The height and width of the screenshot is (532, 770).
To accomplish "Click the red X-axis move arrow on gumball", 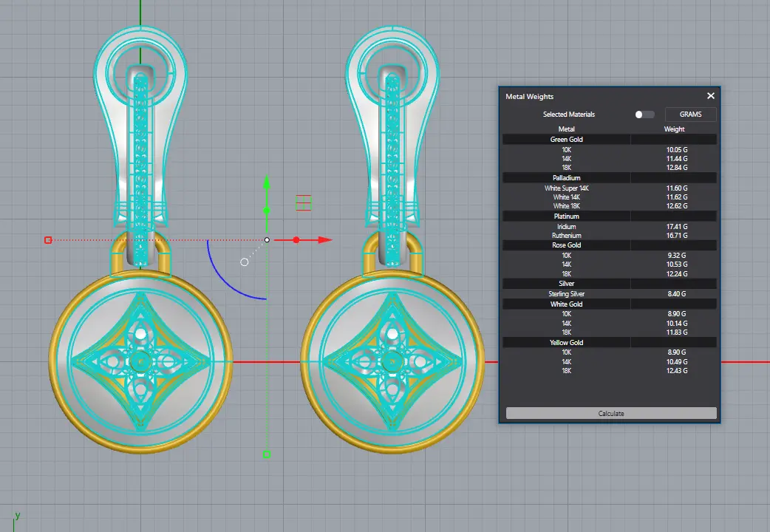I will (324, 240).
